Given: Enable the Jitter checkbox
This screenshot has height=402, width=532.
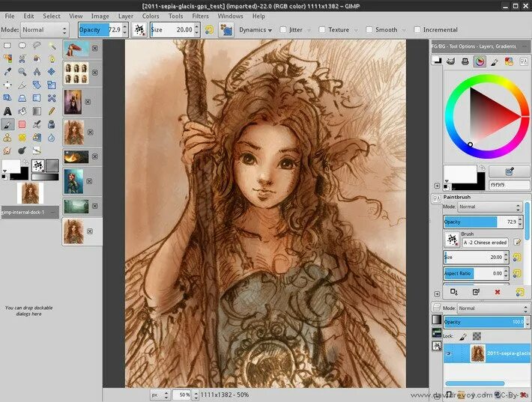Looking at the screenshot, I should click(x=283, y=30).
